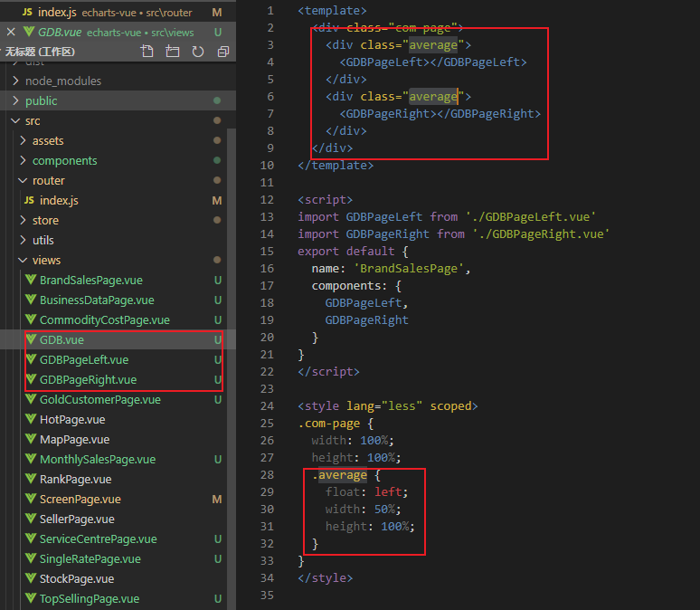Switch to index.js in open editors list
700x610 pixels.
tap(118, 12)
